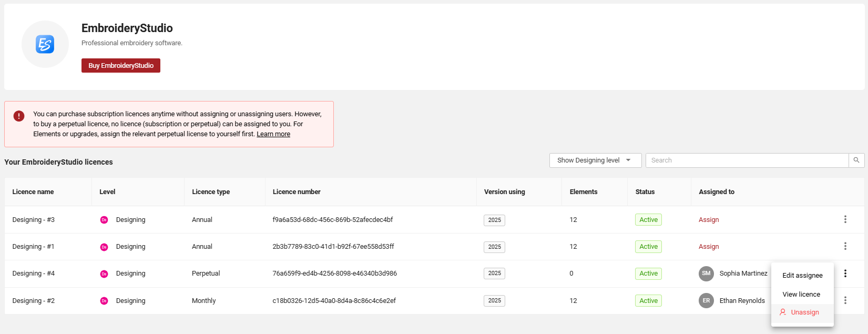Click the Designing - #2 licence name
This screenshot has height=334, width=868.
(x=34, y=301)
